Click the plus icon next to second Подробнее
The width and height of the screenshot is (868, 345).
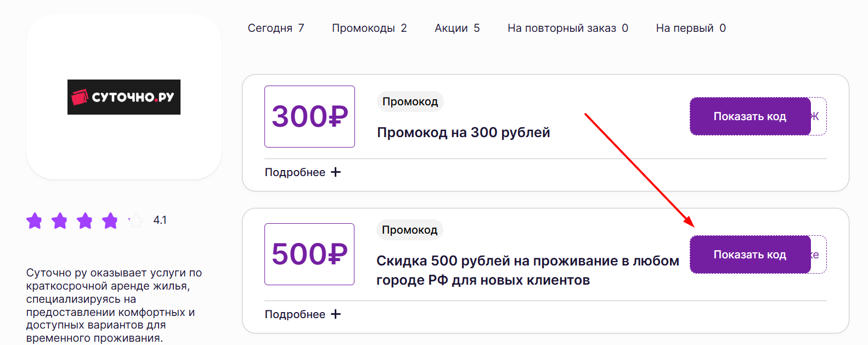click(336, 314)
